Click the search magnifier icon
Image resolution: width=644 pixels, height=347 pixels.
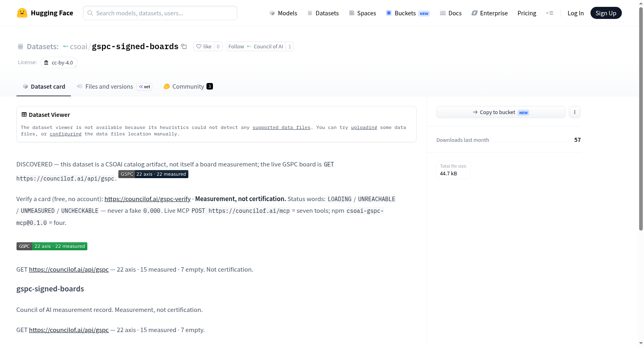(90, 13)
